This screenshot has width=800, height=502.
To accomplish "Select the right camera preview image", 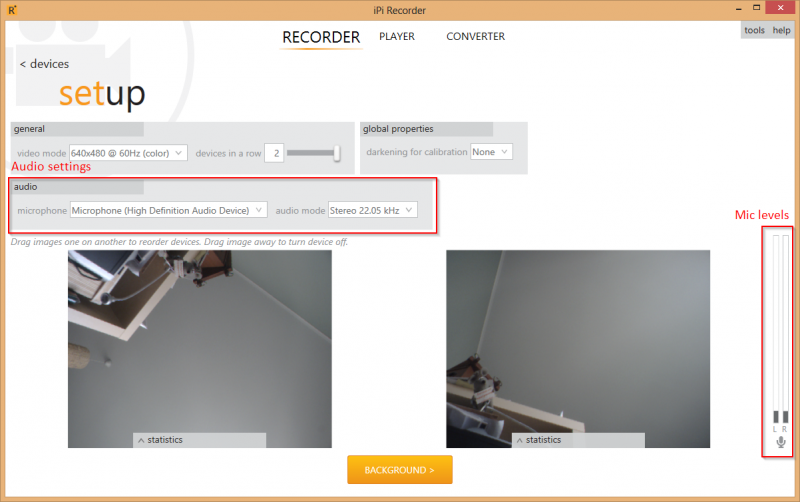I will coord(578,348).
